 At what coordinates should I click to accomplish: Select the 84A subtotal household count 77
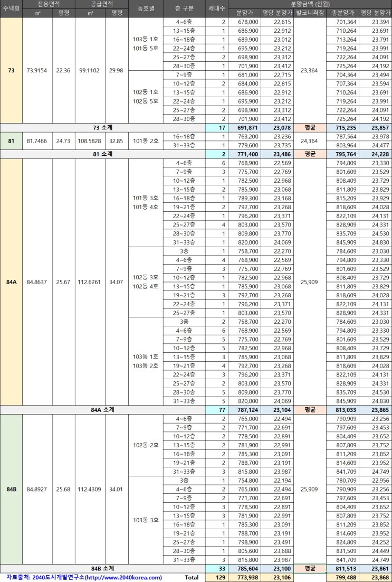coord(217,410)
